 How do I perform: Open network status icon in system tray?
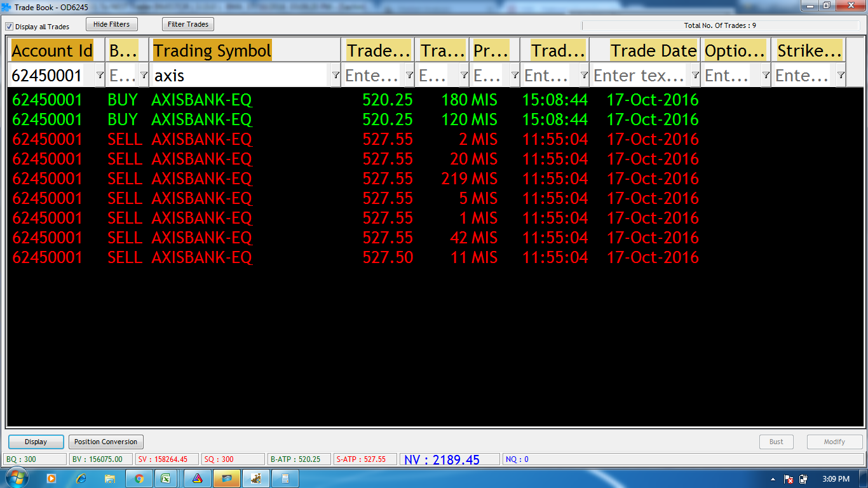tap(789, 479)
